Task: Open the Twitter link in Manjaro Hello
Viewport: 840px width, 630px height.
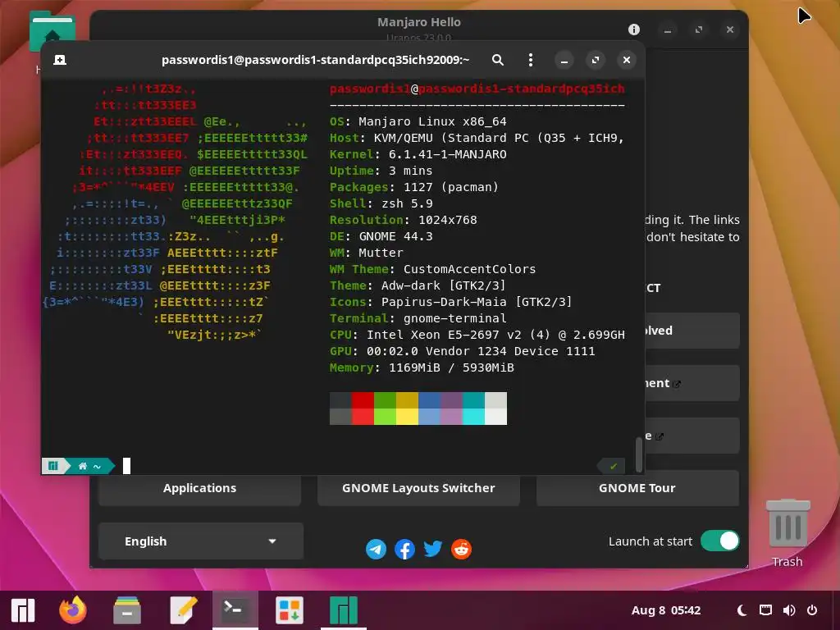Action: pyautogui.click(x=433, y=549)
